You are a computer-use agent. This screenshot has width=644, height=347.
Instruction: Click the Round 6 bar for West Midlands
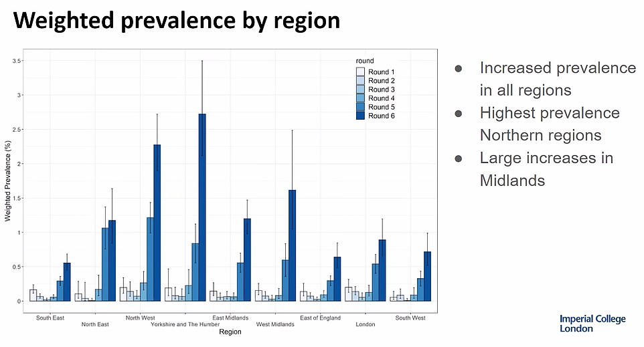[x=292, y=245]
